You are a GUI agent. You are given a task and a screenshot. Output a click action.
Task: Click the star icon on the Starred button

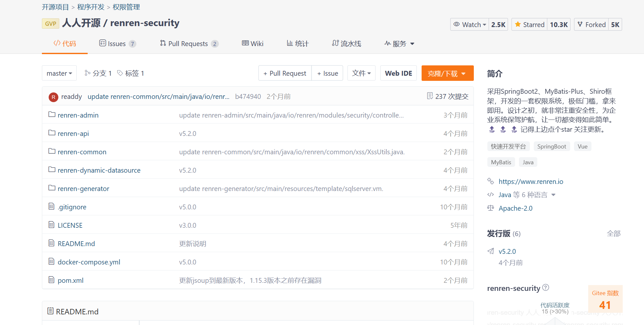click(518, 24)
